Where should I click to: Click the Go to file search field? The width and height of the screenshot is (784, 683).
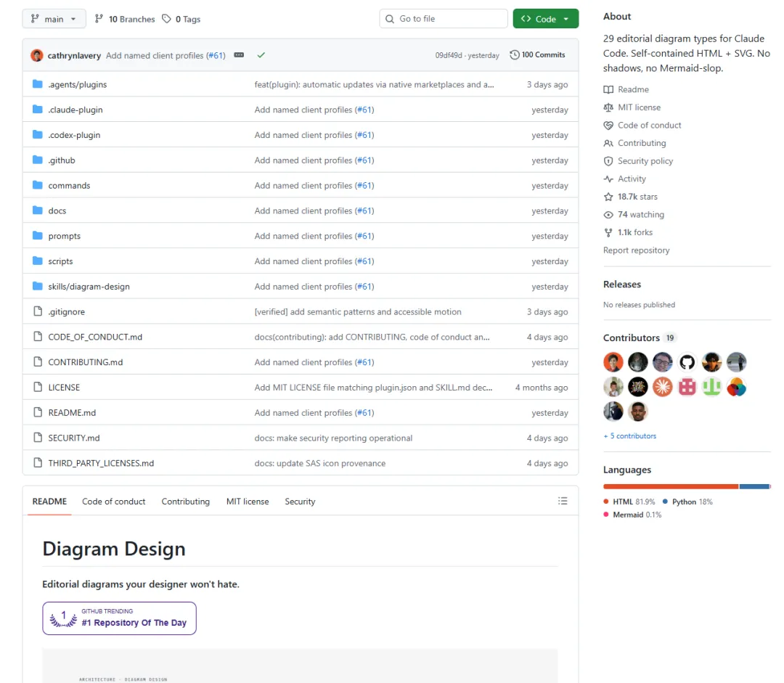(444, 18)
